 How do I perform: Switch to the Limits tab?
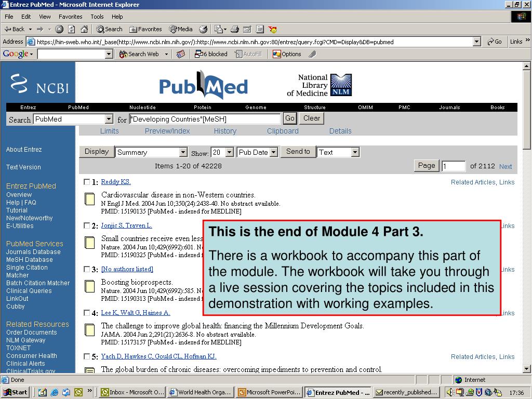[x=109, y=131]
